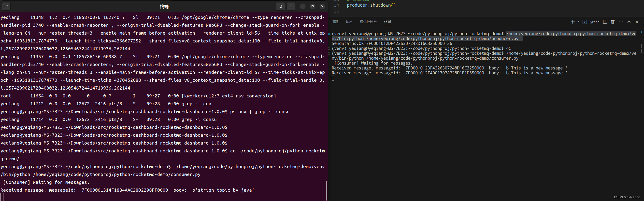Viewport: 644px width, 201px height.
Task: Click the message ending 248D16C3250000 received line
Action: [x=449, y=68]
